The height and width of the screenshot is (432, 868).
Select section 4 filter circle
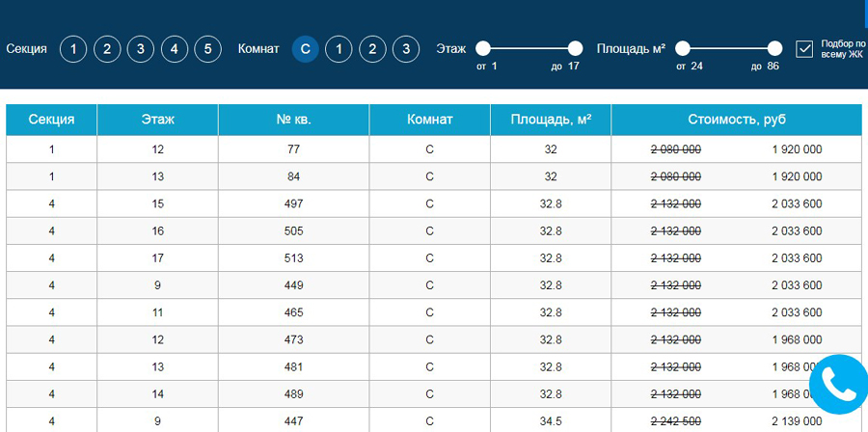click(x=175, y=49)
